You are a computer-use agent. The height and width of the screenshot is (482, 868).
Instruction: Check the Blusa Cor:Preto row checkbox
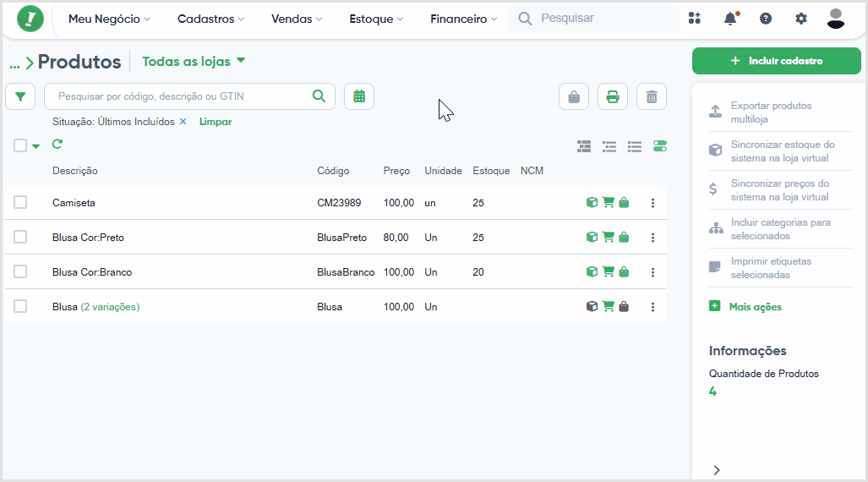pos(20,237)
